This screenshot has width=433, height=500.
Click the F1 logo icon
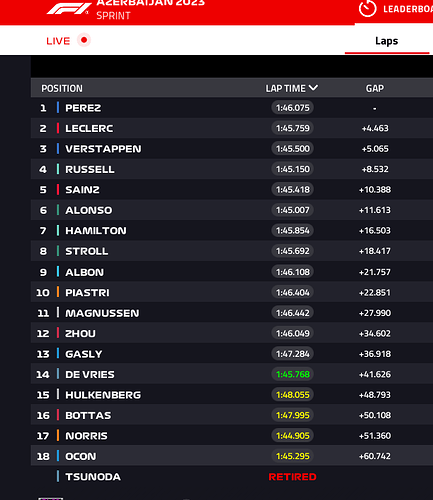(69, 9)
